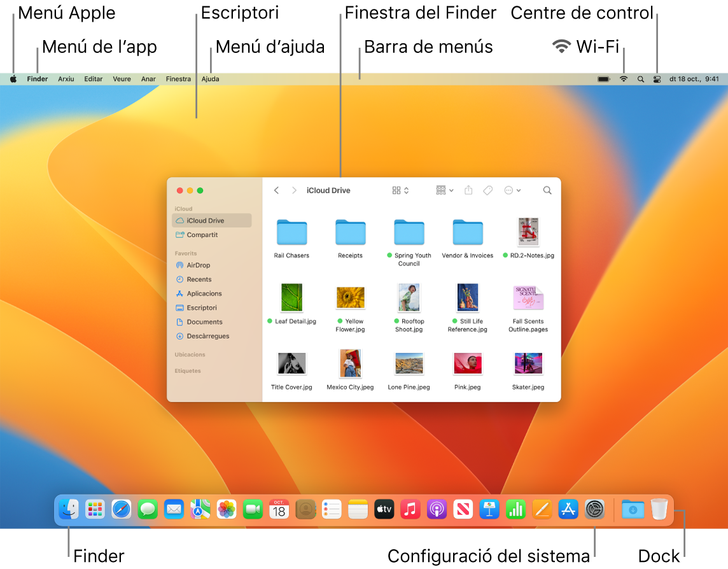The height and width of the screenshot is (569, 728).
Task: Open the Finder icon in the Dock
Action: pos(69,510)
